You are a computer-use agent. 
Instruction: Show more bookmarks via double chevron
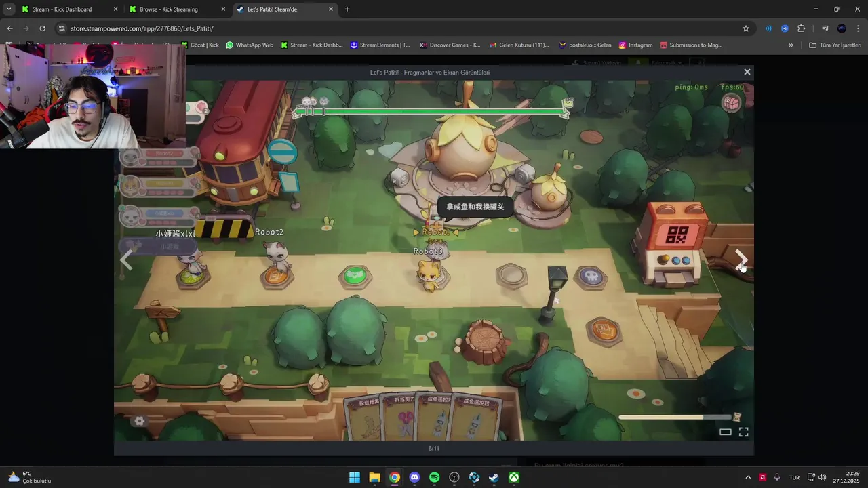coord(791,45)
